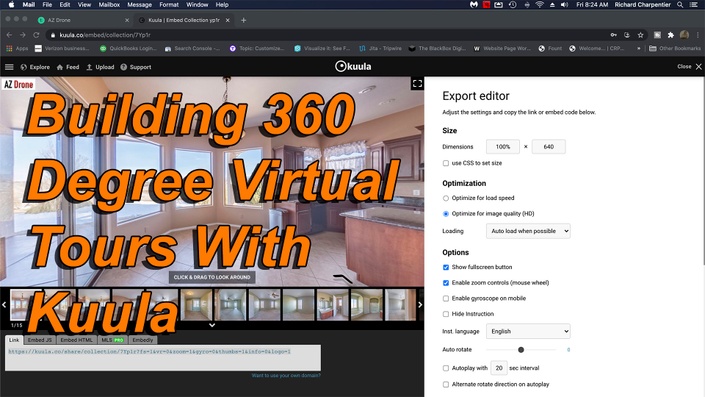Close the Kuula Embed Collection tab
This screenshot has width=705, height=397.
click(x=228, y=20)
